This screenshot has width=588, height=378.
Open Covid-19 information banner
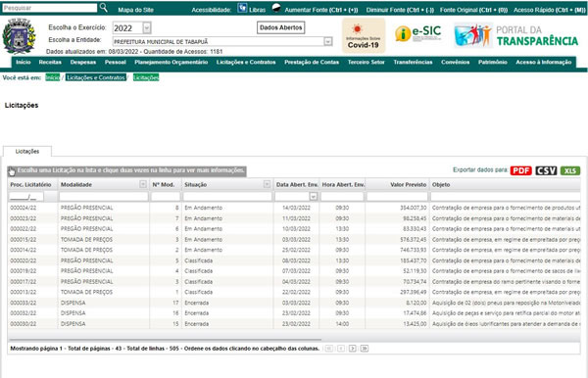(x=364, y=35)
